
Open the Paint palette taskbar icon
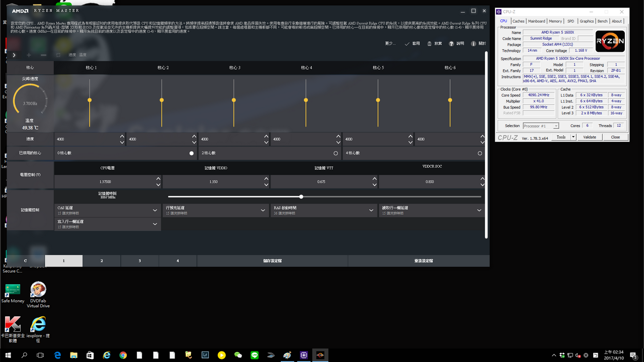pyautogui.click(x=287, y=355)
